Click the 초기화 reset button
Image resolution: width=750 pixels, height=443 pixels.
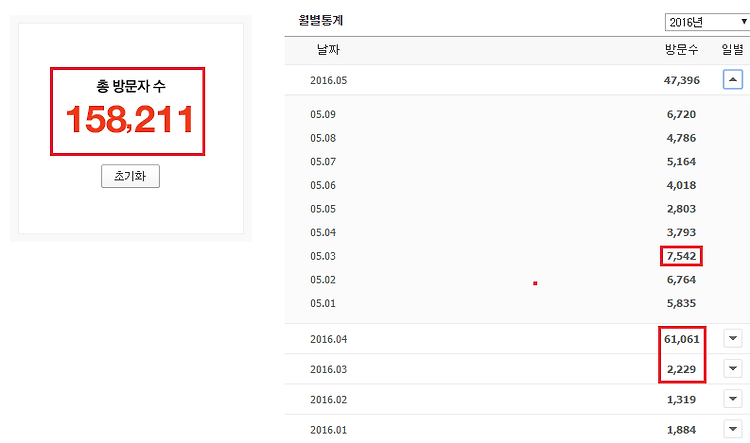pyautogui.click(x=130, y=176)
